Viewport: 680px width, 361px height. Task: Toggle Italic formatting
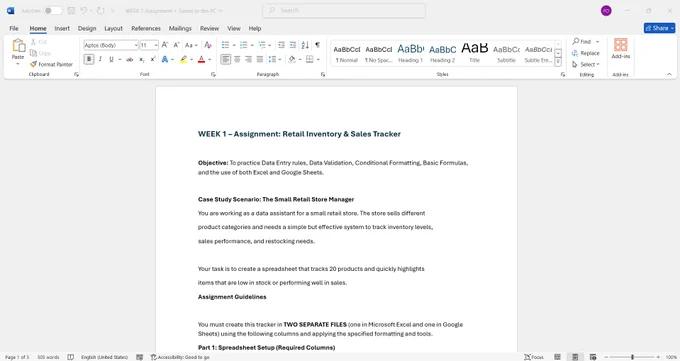tap(100, 59)
